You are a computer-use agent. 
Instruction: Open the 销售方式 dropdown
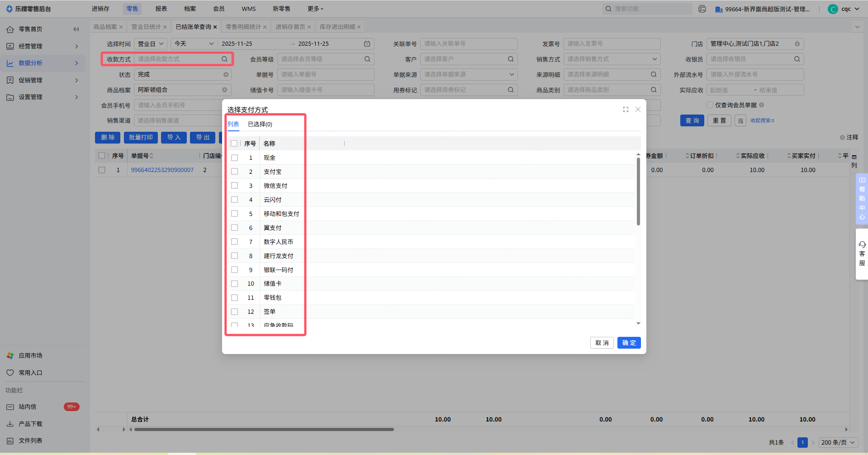(x=612, y=59)
